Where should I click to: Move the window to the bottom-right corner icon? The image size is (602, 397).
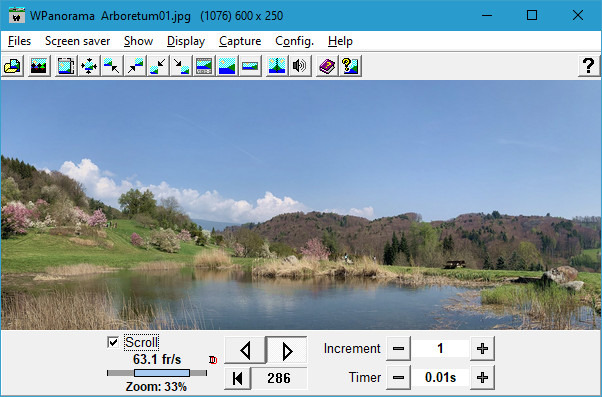point(181,66)
